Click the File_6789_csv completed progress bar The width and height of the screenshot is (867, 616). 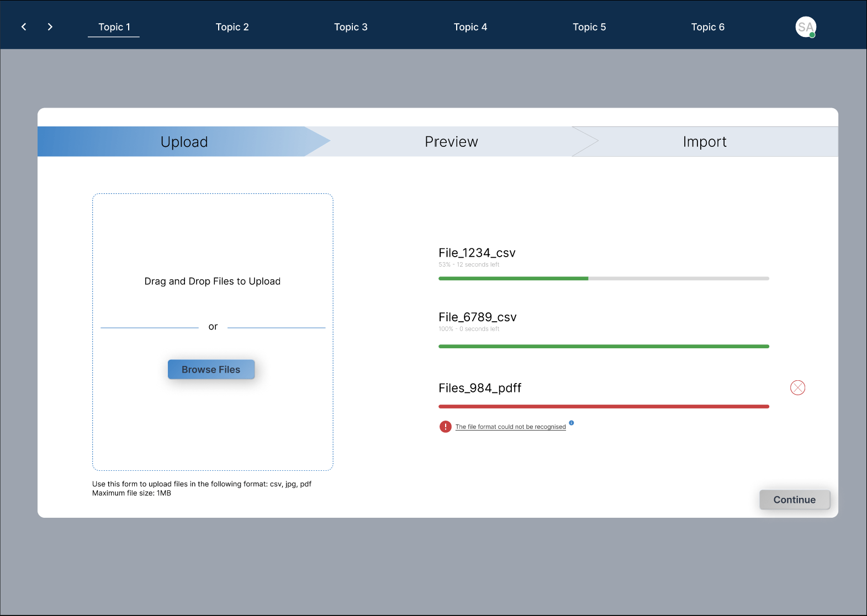click(604, 347)
